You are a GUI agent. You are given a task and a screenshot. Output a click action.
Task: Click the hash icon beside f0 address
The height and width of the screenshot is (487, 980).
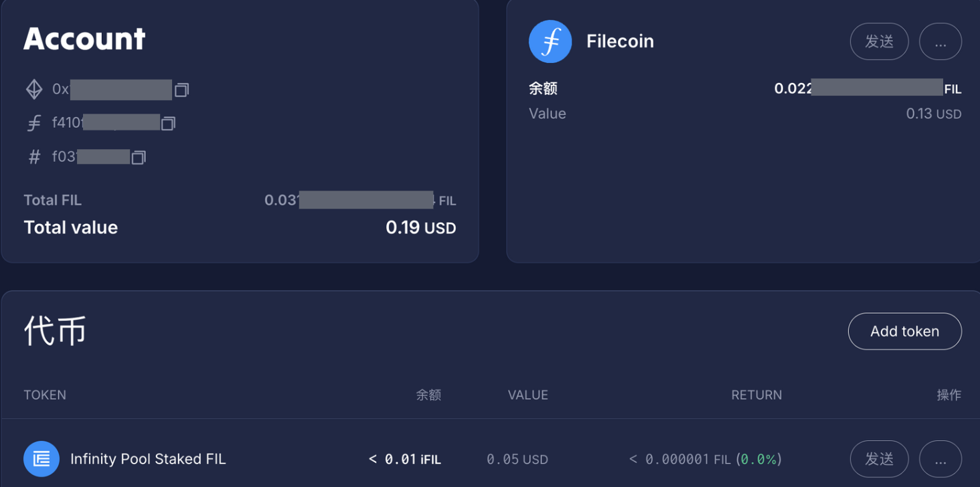tap(33, 157)
